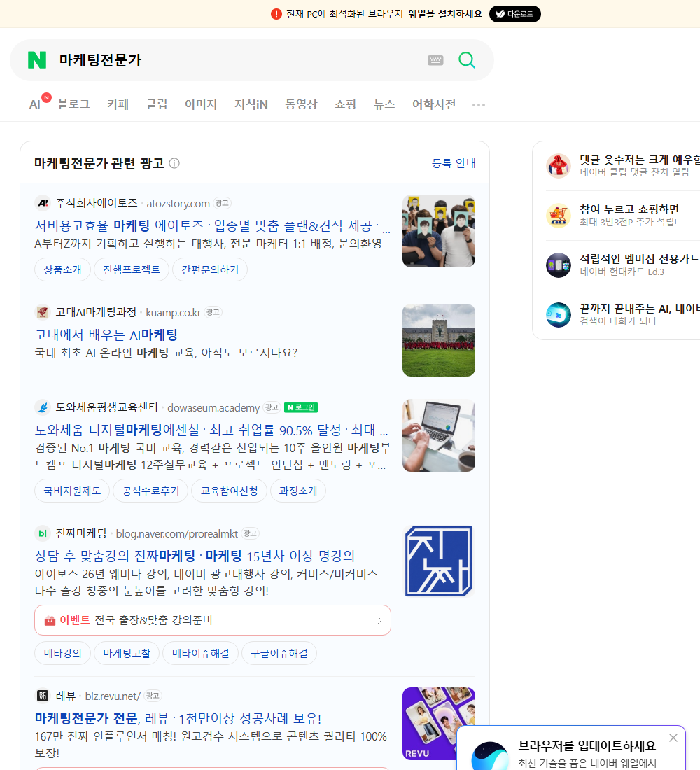Click the green Naver N logo
The height and width of the screenshot is (770, 700).
tap(37, 60)
